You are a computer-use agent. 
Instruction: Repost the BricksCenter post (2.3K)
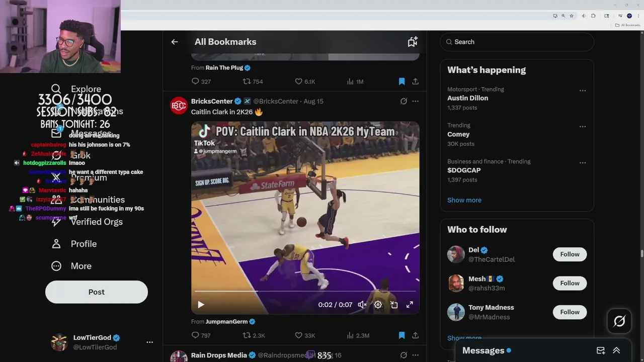[x=254, y=335]
